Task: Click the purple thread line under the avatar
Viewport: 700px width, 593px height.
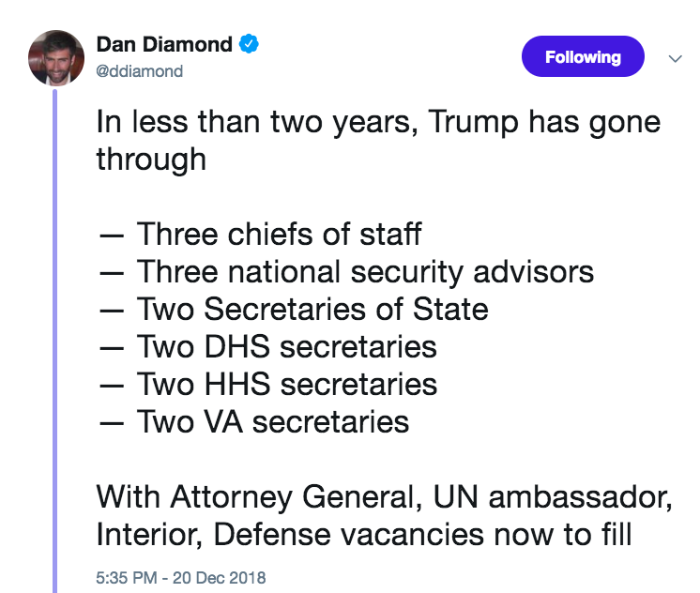Action: pos(55,342)
